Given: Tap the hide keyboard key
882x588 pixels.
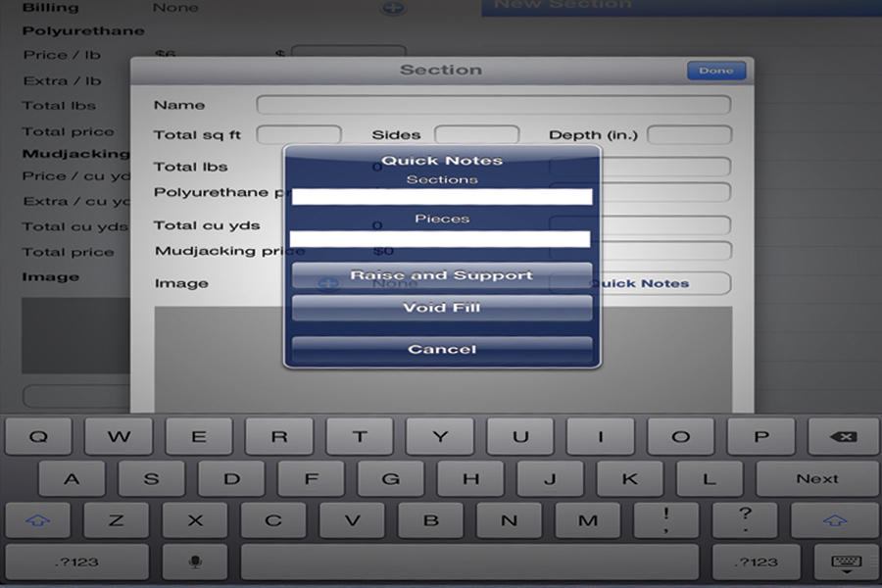Looking at the screenshot, I should point(844,562).
